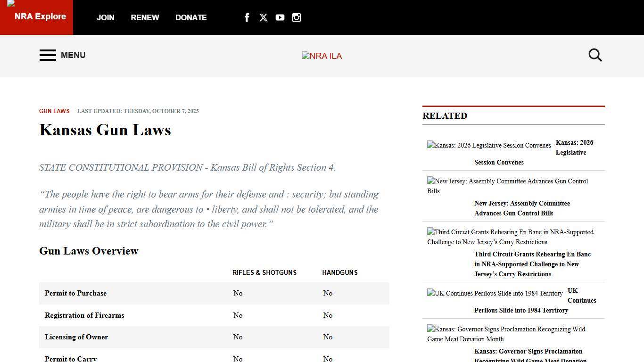The image size is (644, 362).
Task: Click DONATE in the top bar
Action: (x=191, y=17)
